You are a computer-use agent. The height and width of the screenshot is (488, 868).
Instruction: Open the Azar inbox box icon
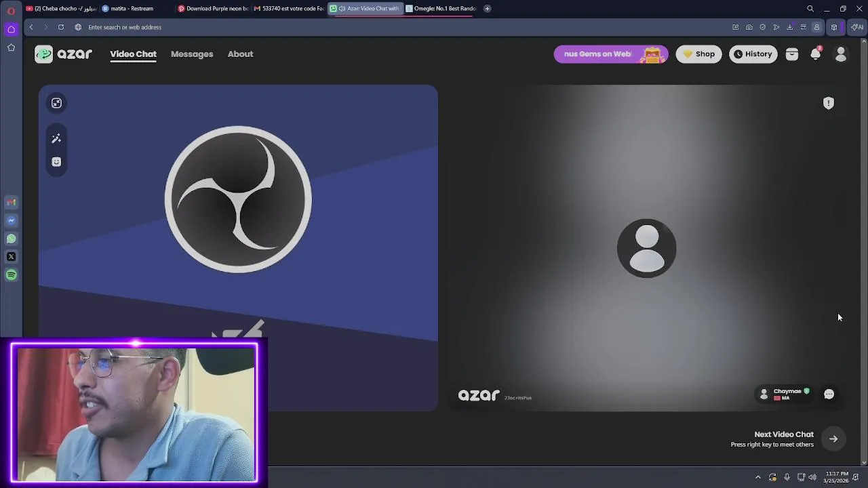(x=791, y=55)
